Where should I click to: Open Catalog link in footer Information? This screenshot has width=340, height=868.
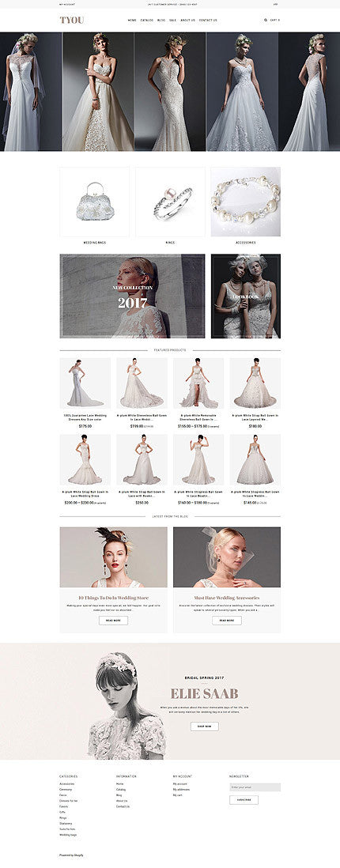(121, 790)
